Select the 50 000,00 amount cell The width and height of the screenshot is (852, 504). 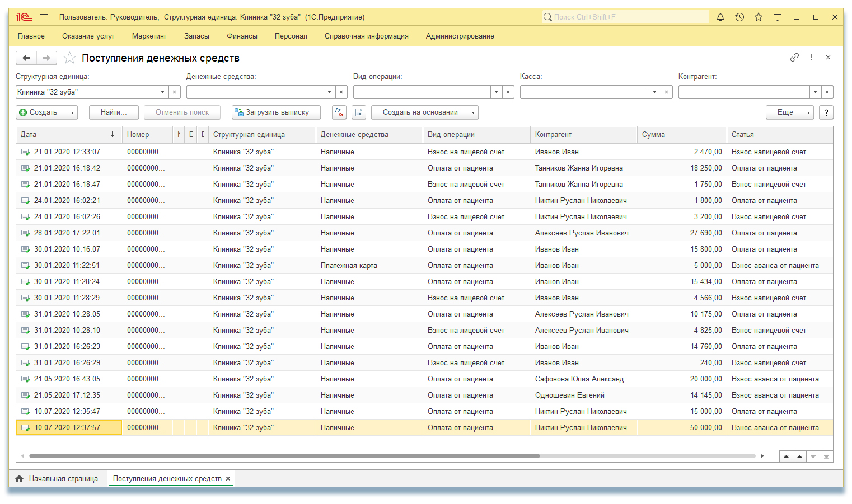coord(682,428)
